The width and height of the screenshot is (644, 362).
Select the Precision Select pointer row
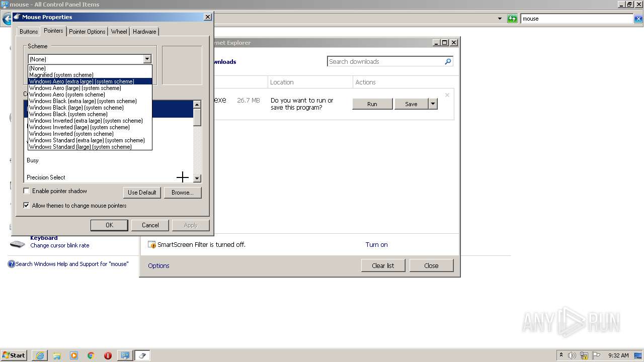pos(108,177)
